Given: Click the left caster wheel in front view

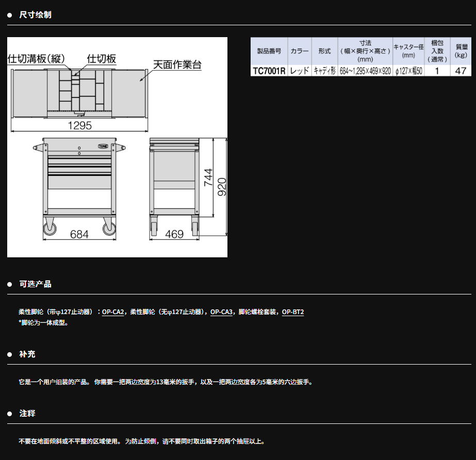Looking at the screenshot, I should 51,227.
